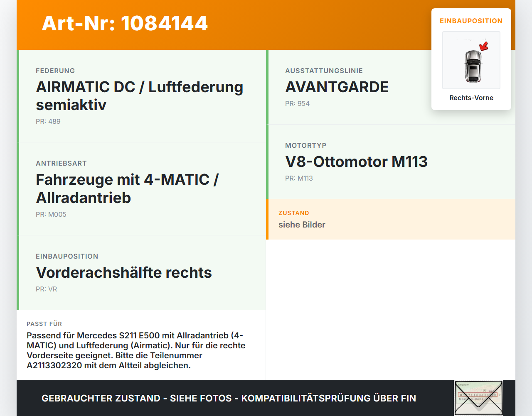Image resolution: width=532 pixels, height=416 pixels.
Task: Click the PR: M113 code text
Action: [x=299, y=178]
